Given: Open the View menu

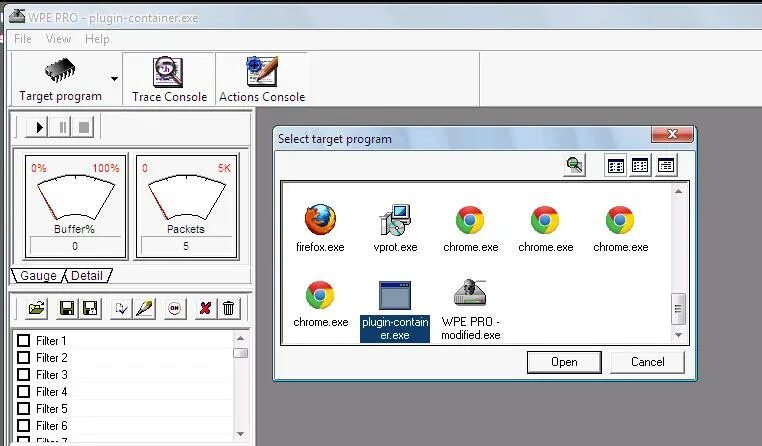Looking at the screenshot, I should point(58,39).
